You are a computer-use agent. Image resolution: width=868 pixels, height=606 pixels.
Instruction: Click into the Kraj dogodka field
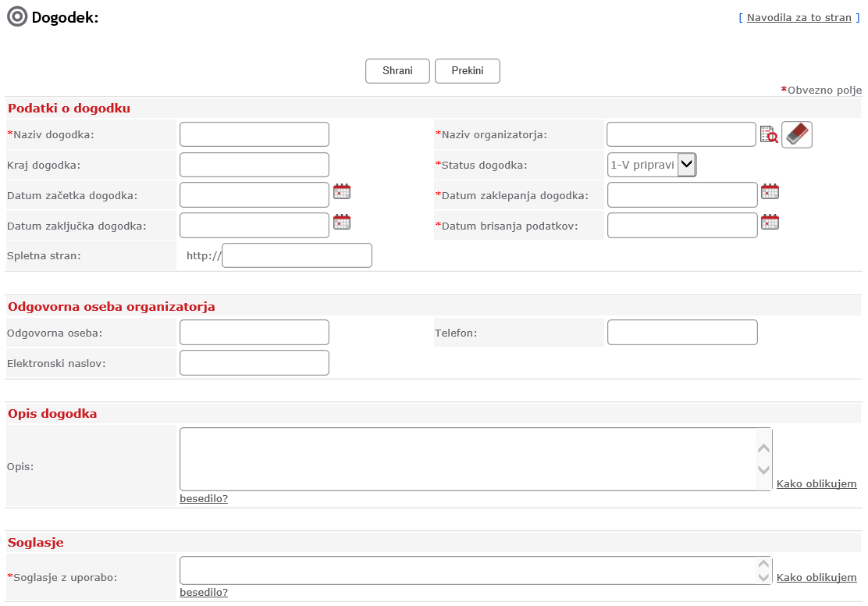coord(254,165)
